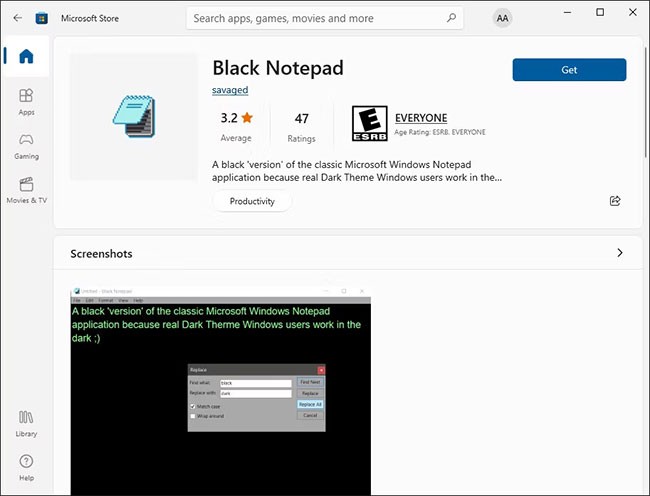650x496 pixels.
Task: Click the 47 Ratings count
Action: pyautogui.click(x=301, y=125)
